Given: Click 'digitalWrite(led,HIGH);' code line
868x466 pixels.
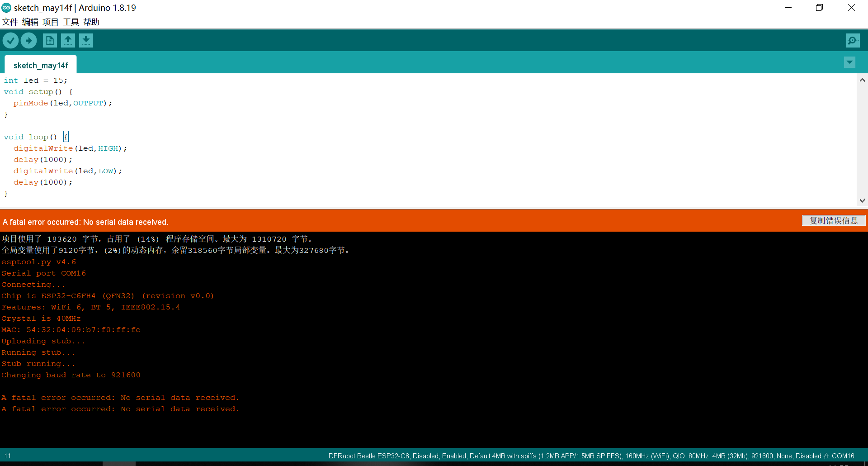Looking at the screenshot, I should 70,148.
